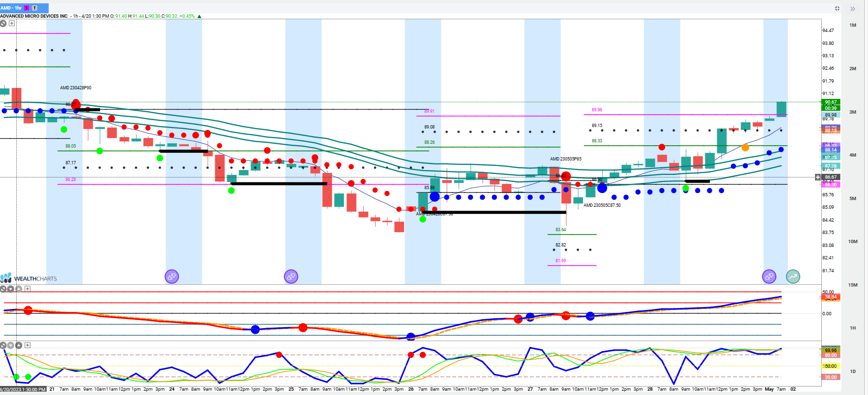This screenshot has width=868, height=395.
Task: Add indicator to middle oscillator panel
Action: (28, 289)
